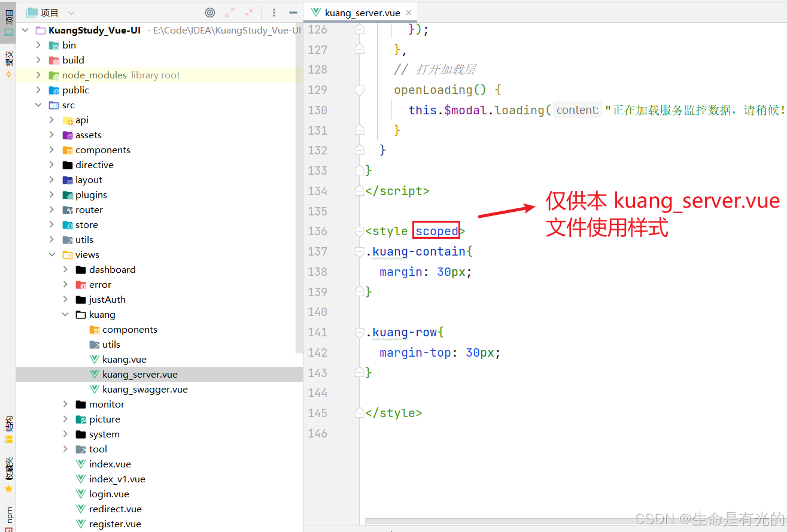
Task: Select components folder inside kuang
Action: click(x=130, y=329)
